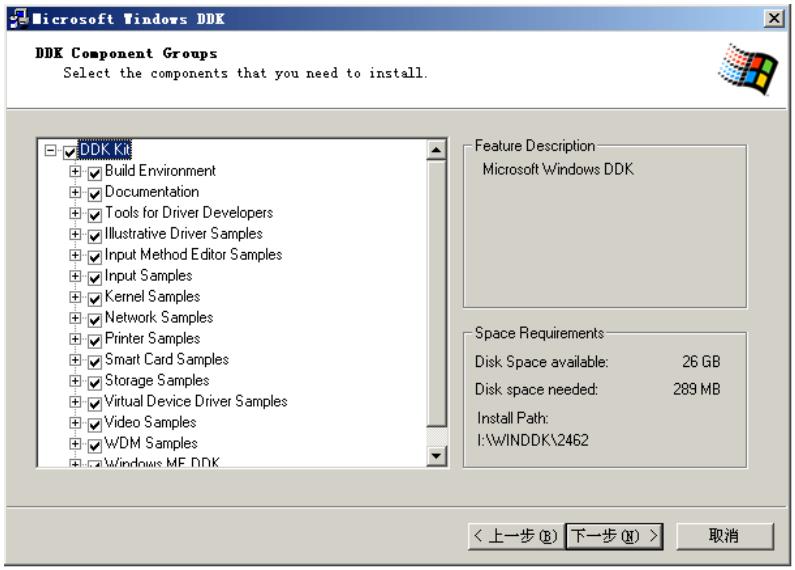Expand the Build Environment node
Viewport: 795px width, 570px height.
[x=75, y=171]
